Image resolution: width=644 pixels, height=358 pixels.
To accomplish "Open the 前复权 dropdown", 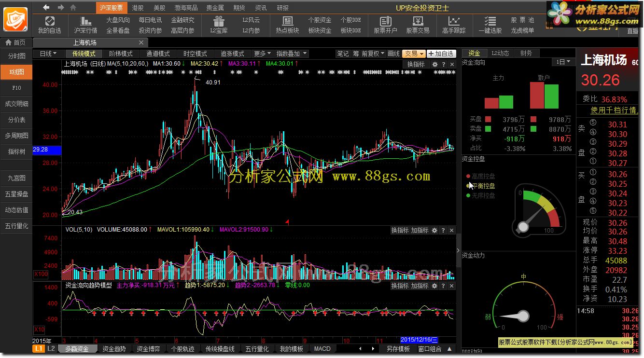I will pyautogui.click(x=374, y=54).
